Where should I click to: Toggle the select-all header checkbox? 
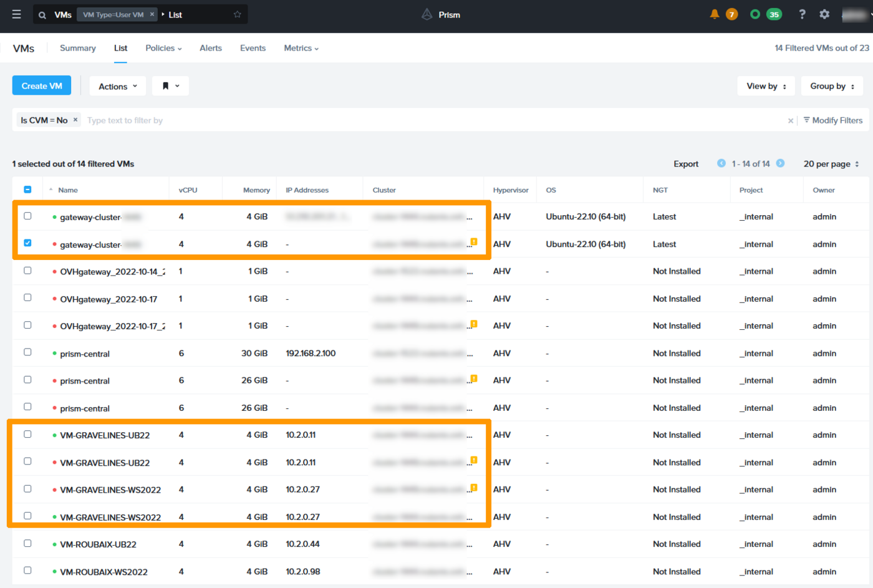click(x=27, y=190)
